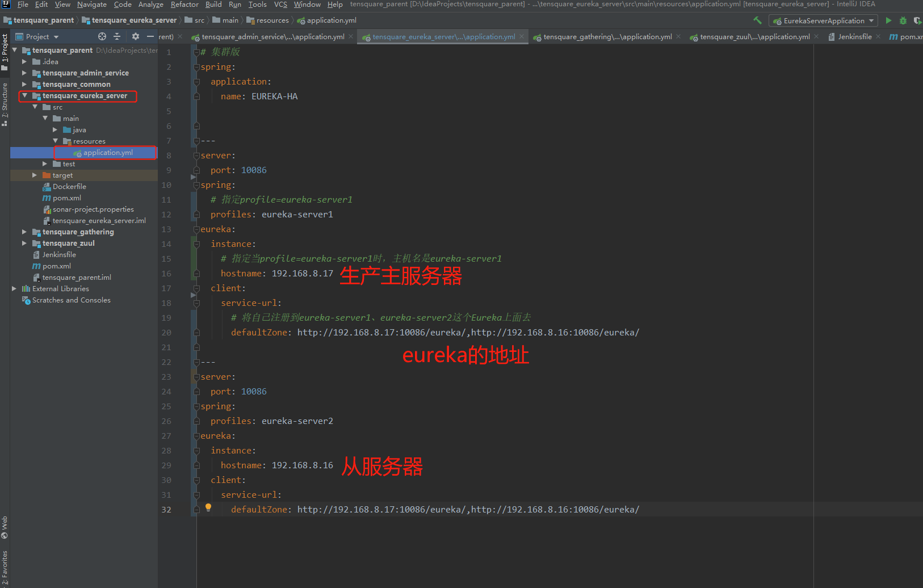Collapse tensquare_eureka_server module

tap(24, 96)
